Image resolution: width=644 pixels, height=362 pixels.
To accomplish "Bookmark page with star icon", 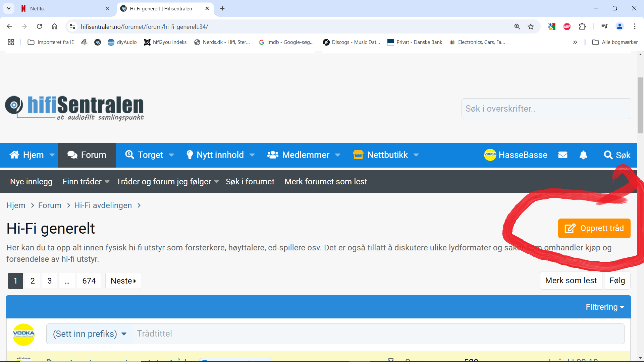I will point(531,27).
